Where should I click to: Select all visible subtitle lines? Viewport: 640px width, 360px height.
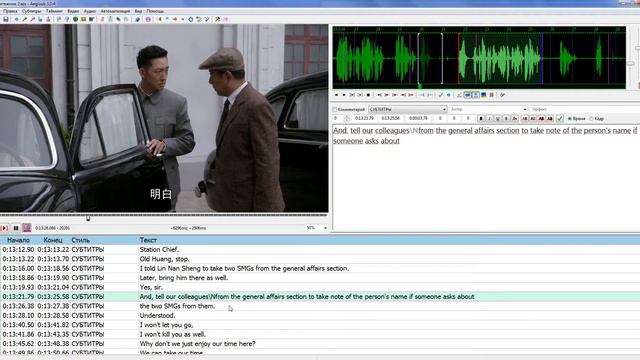pos(76,19)
